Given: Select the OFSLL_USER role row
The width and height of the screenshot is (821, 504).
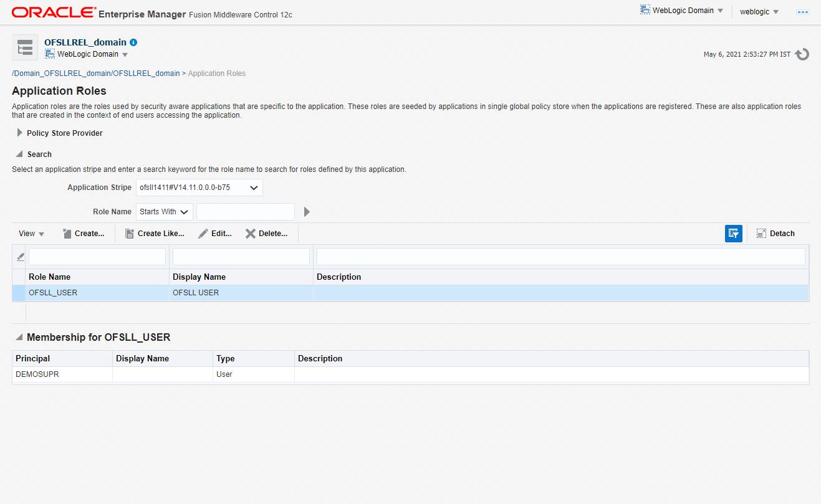Looking at the screenshot, I should click(x=411, y=293).
